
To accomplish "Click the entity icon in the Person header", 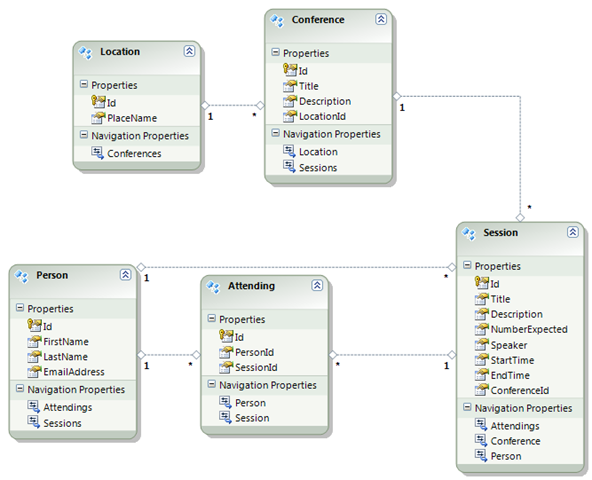I will [x=22, y=276].
